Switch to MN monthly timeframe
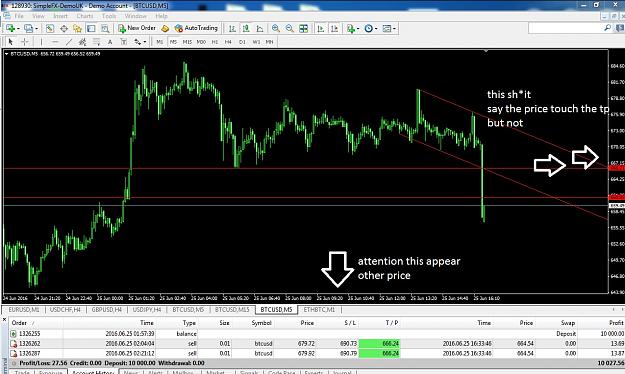Image resolution: width=625 pixels, height=374 pixels. pyautogui.click(x=270, y=41)
